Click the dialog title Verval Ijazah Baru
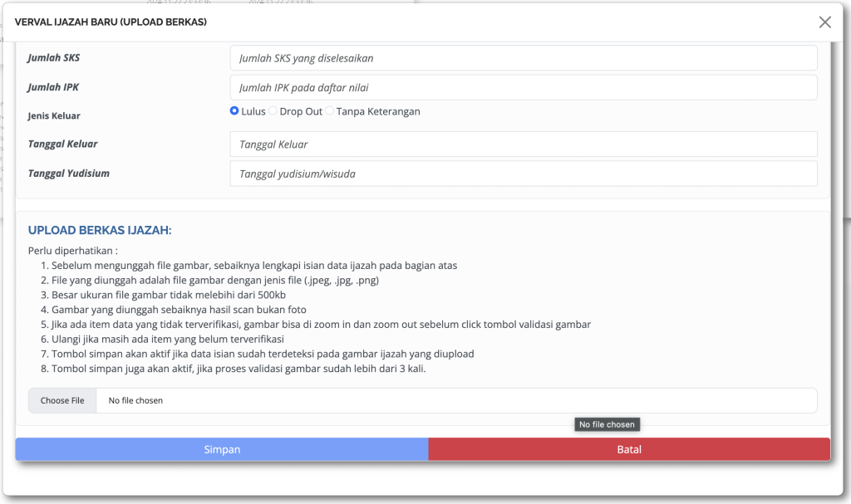851x504 pixels. coord(111,22)
